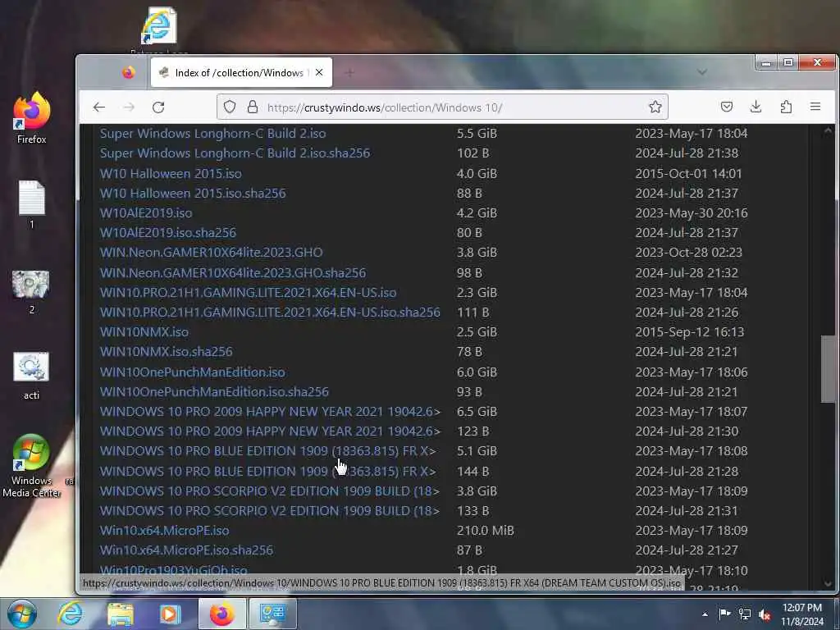Close the Index of /collection tab
840x630 pixels.
tap(319, 72)
